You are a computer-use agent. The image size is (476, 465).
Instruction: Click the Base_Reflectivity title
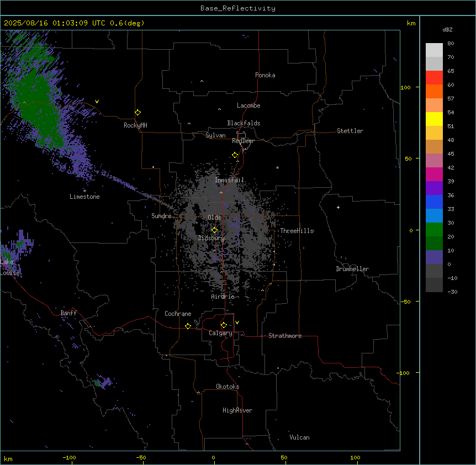pyautogui.click(x=238, y=8)
